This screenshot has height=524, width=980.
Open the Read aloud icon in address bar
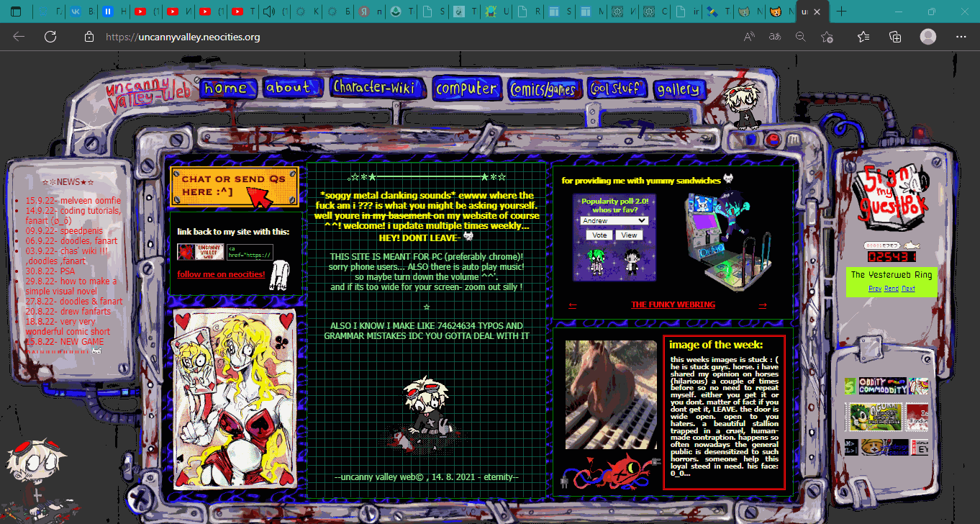tap(749, 37)
